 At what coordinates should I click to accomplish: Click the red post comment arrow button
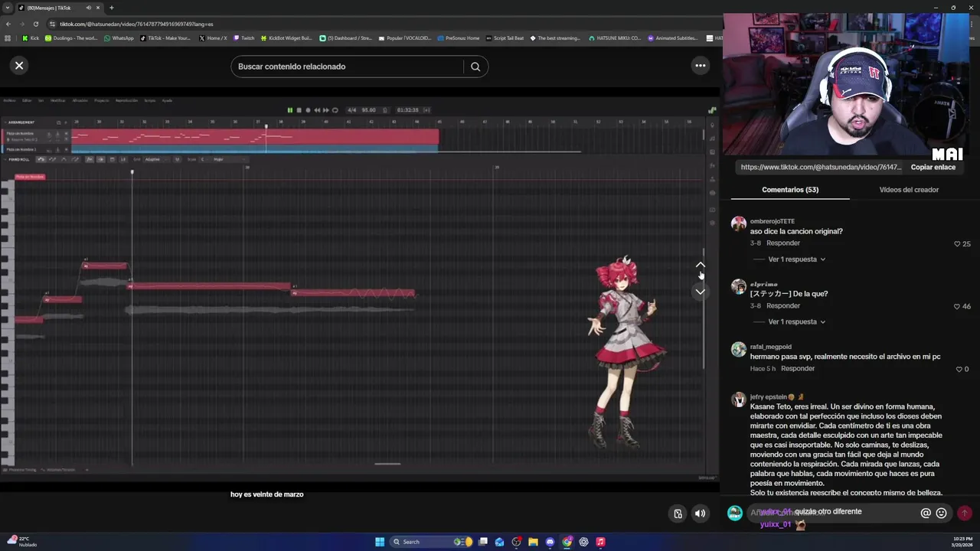[x=965, y=514]
